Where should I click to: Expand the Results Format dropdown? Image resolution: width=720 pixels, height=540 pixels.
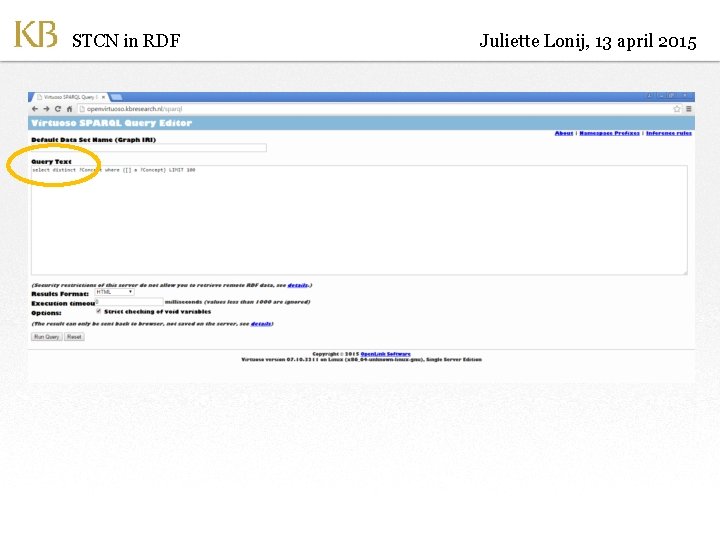tap(114, 292)
